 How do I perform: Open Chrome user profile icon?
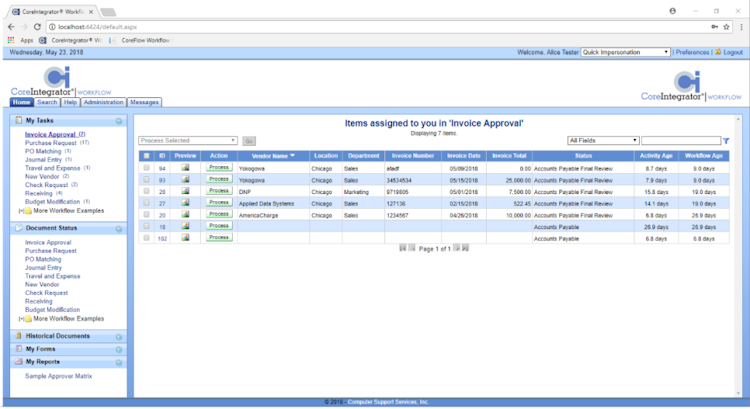[x=673, y=11]
